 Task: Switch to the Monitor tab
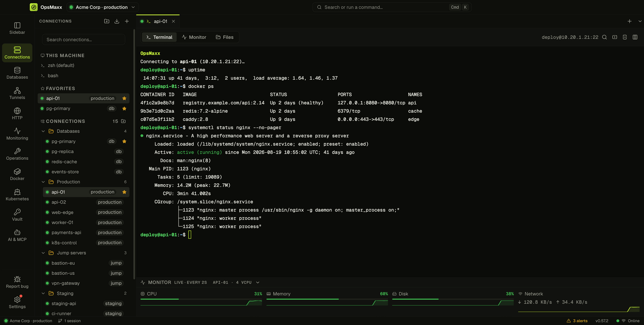(194, 37)
